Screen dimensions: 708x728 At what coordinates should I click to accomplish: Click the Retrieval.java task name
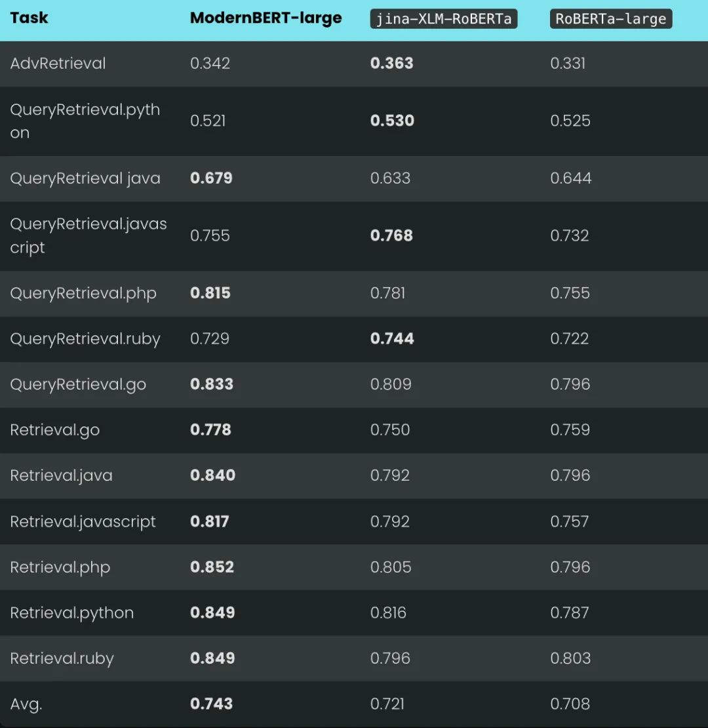[x=61, y=475]
